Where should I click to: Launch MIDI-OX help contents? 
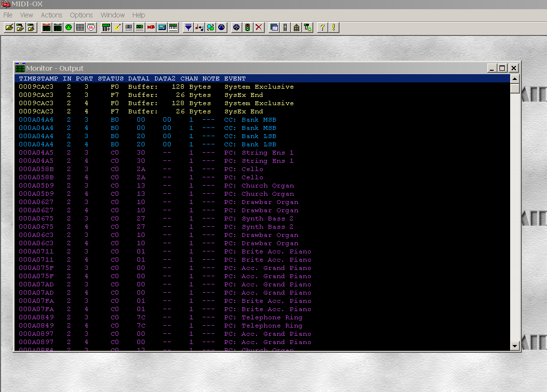click(322, 28)
